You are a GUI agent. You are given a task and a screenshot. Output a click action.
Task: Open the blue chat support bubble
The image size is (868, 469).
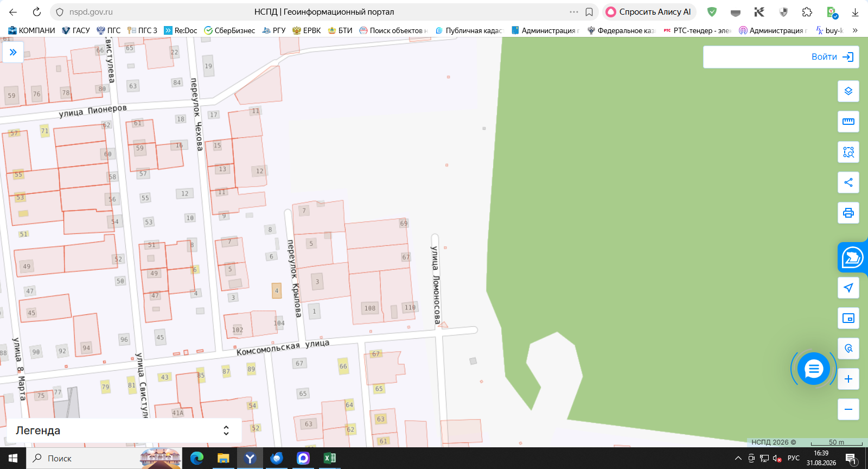click(814, 369)
